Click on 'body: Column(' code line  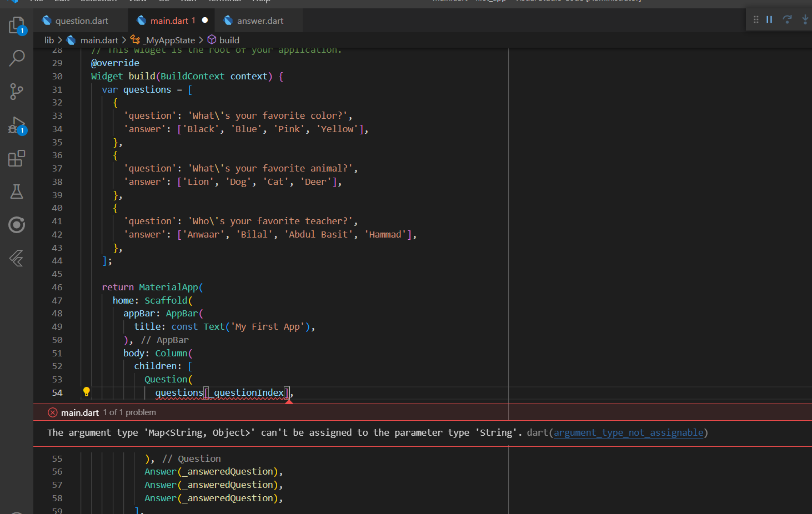[158, 353]
